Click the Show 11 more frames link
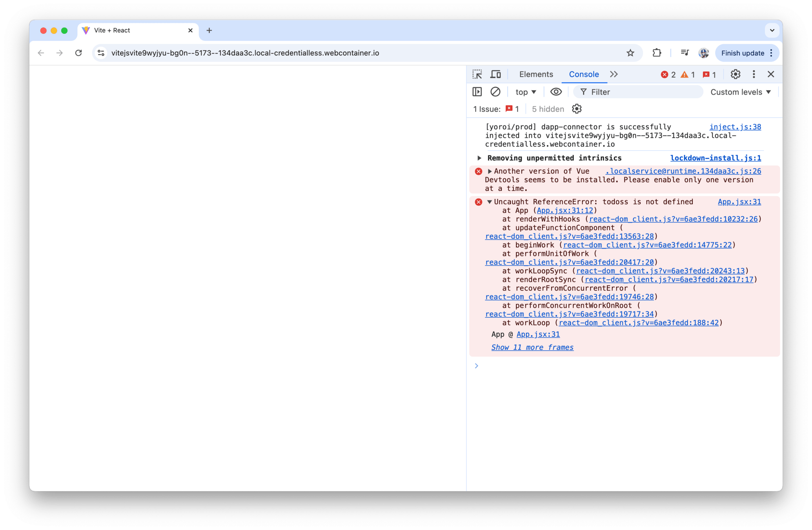812x530 pixels. pos(532,347)
